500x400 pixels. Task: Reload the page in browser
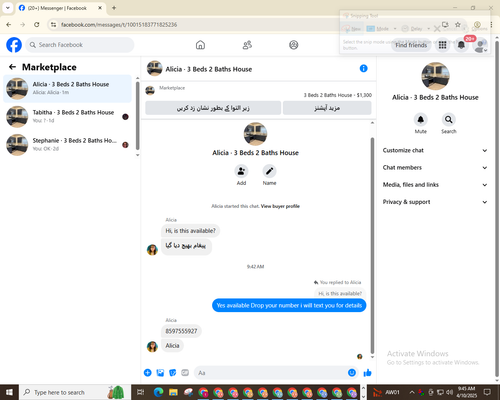tap(37, 24)
